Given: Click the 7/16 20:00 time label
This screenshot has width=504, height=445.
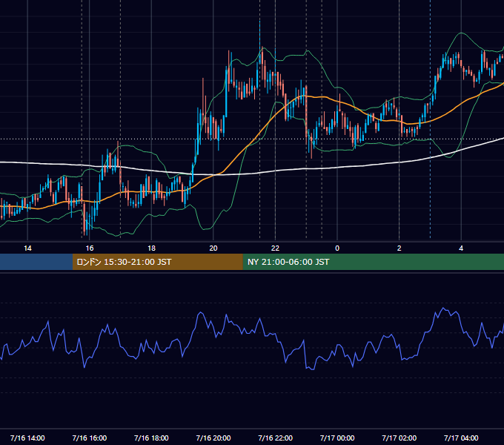Looking at the screenshot, I should click(x=213, y=438).
